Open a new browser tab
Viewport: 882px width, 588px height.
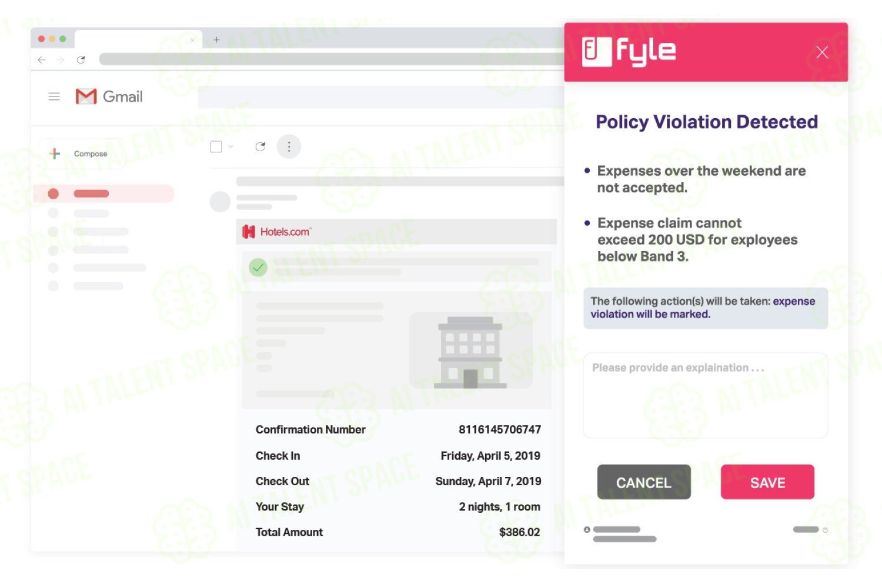point(216,39)
